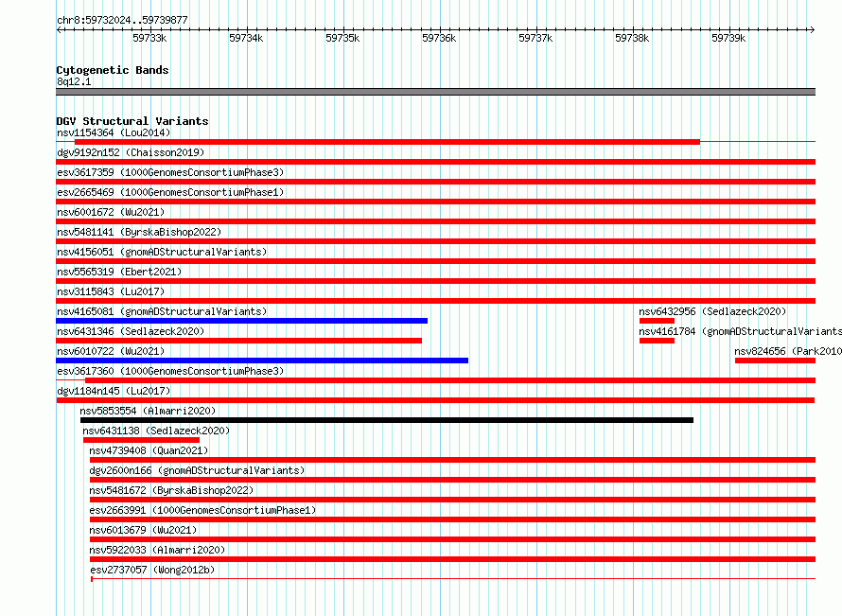This screenshot has height=616, width=842.
Task: Click nsv5922033 (Almarri2020) label
Action: [x=157, y=550]
